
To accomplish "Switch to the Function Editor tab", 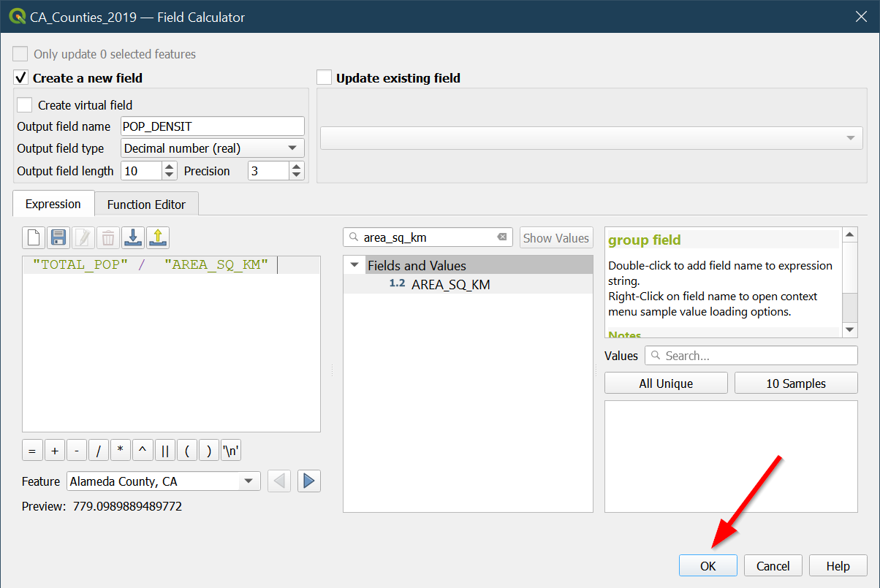I will tap(146, 205).
